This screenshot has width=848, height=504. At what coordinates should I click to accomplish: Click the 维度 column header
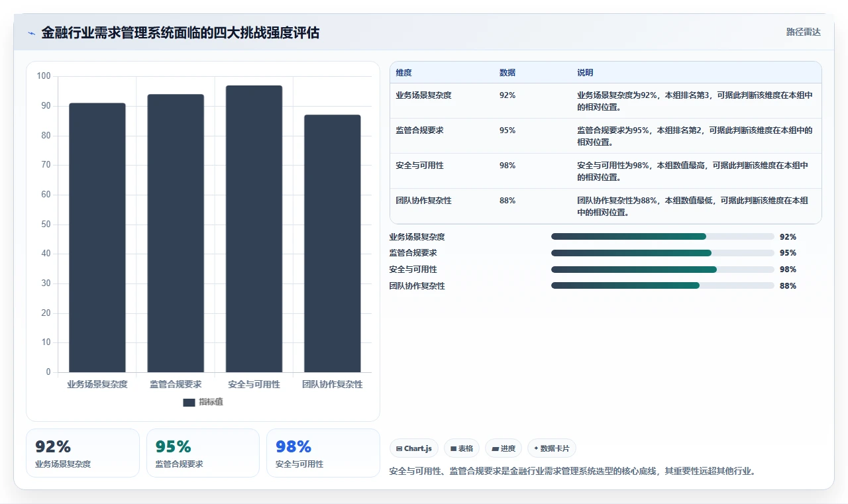[403, 73]
